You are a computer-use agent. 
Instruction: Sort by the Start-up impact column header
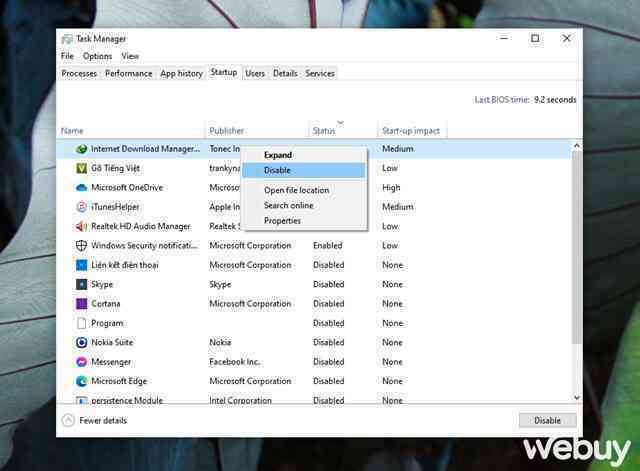coord(411,131)
